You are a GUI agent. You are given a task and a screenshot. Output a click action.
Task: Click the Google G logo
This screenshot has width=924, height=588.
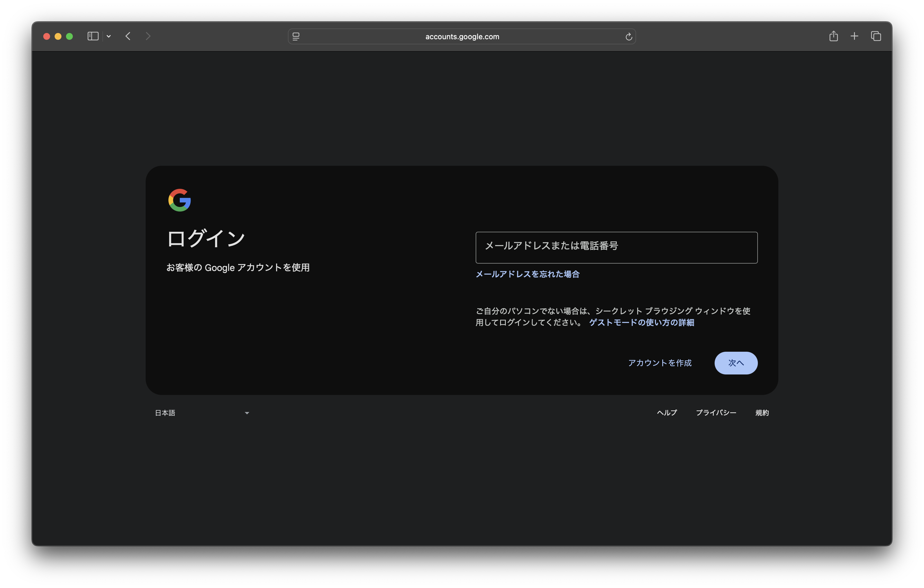(180, 200)
